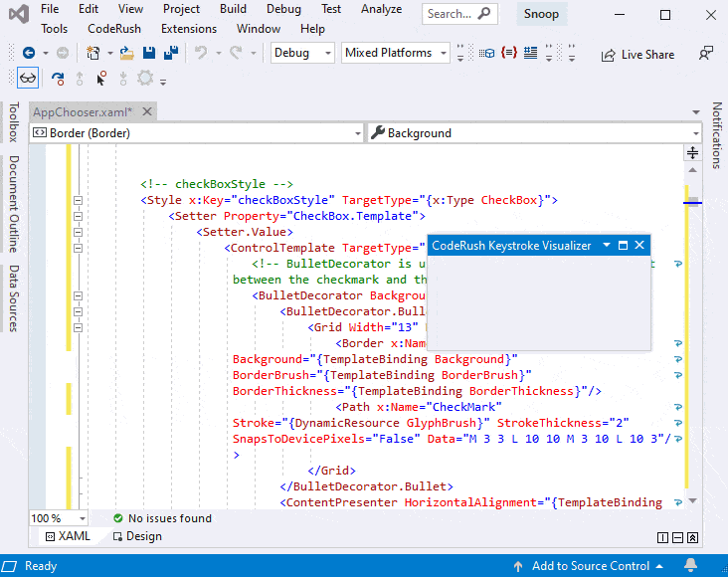Open the Debug menu
728x577 pixels.
click(283, 9)
